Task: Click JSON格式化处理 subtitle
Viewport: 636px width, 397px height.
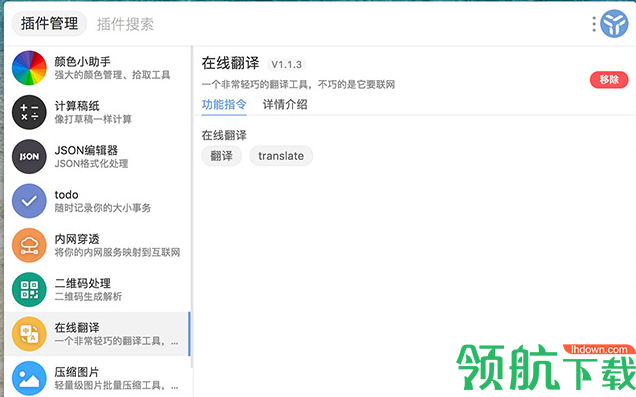Action: click(x=91, y=163)
